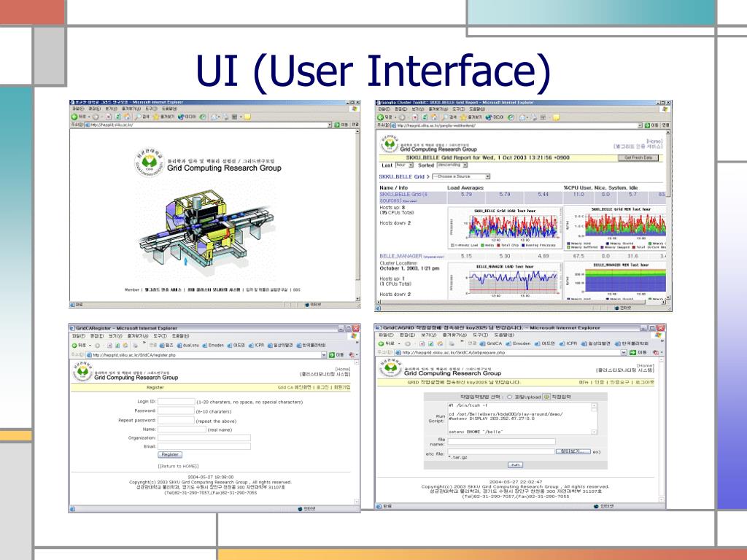The image size is (747, 560).
Task: Expand address bar dropdown in Ganglia window
Action: pyautogui.click(x=640, y=125)
